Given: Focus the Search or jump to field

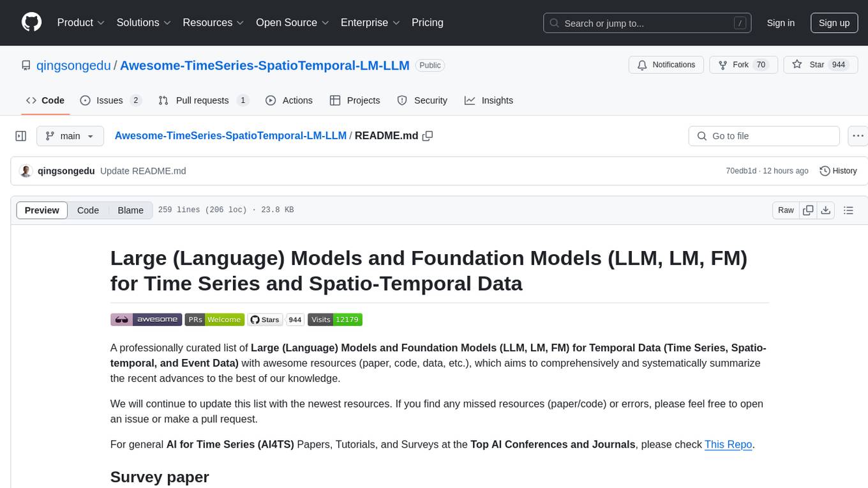Looking at the screenshot, I should [648, 23].
